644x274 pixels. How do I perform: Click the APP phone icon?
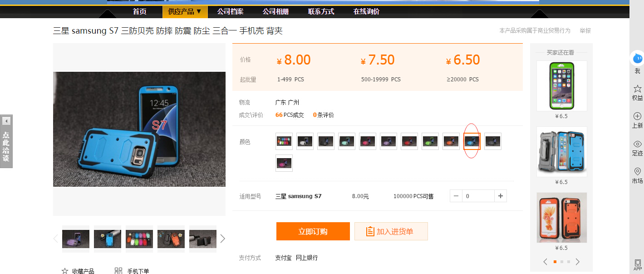pyautogui.click(x=638, y=263)
